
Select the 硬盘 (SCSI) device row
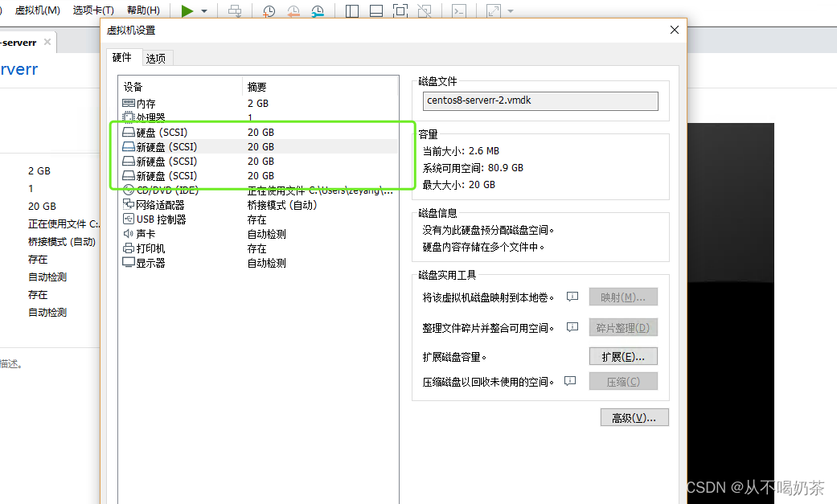coord(260,133)
